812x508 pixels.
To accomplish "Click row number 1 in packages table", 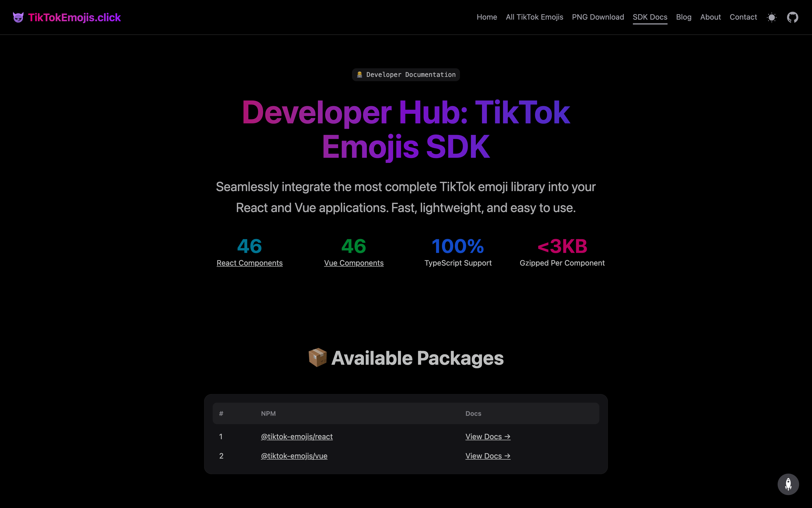I will [221, 437].
